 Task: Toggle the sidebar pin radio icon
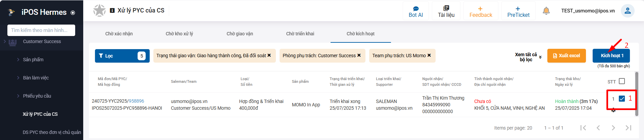pos(73,13)
